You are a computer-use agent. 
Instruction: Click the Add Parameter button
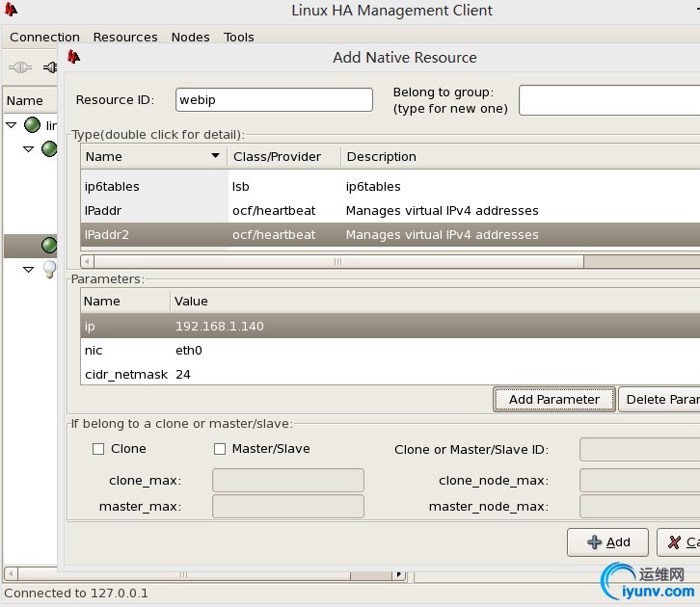coord(554,399)
